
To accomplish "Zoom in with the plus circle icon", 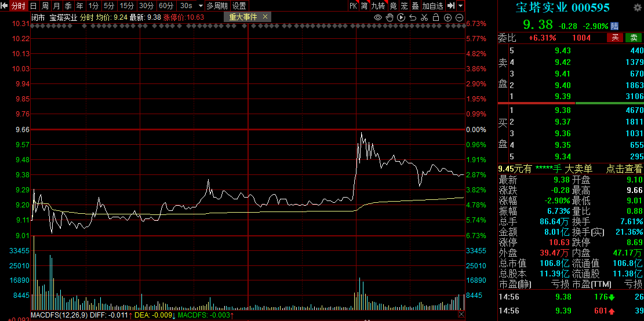I will 447,17.
